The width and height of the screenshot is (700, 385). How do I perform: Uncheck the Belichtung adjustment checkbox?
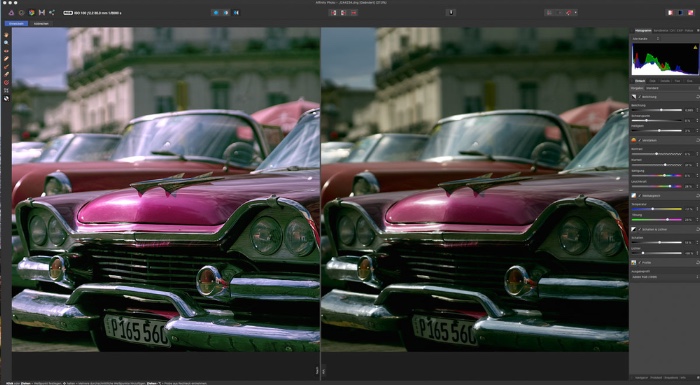(x=639, y=96)
